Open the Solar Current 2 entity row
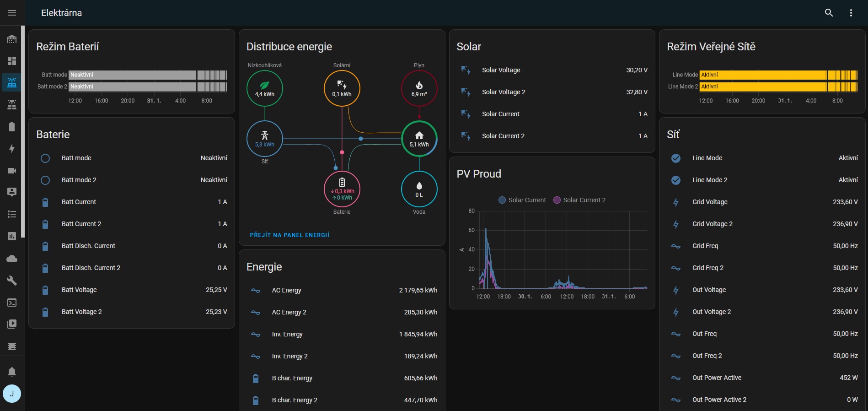 [552, 136]
